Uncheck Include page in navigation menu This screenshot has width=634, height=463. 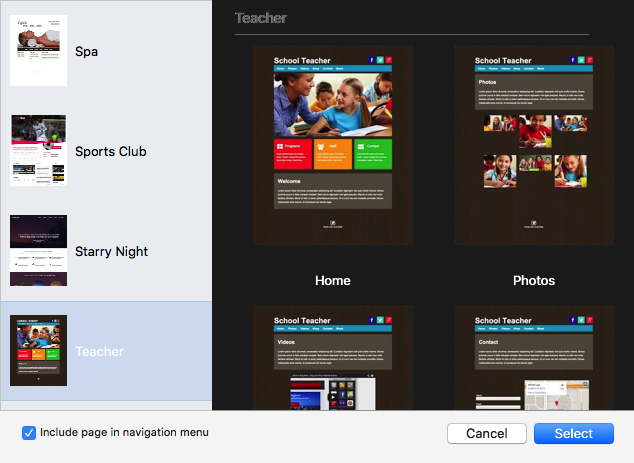[29, 433]
